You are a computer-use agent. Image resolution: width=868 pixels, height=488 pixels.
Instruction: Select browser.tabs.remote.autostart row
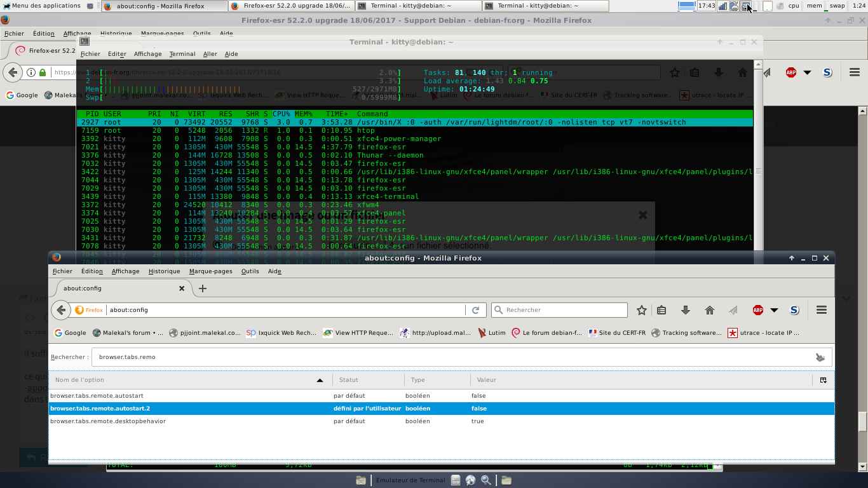click(442, 396)
